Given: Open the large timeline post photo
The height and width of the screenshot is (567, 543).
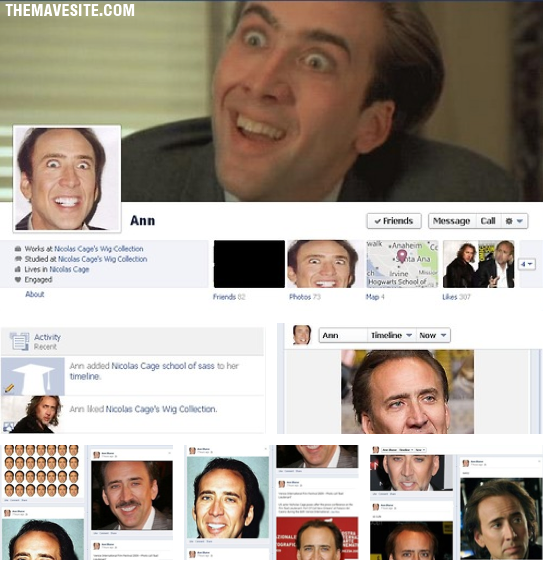Looking at the screenshot, I should 407,392.
